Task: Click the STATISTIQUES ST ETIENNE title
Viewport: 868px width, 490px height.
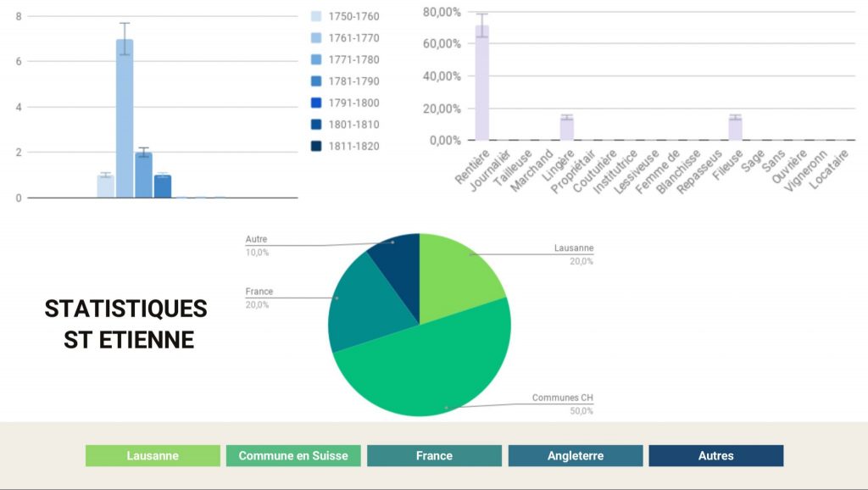Action: [x=127, y=324]
